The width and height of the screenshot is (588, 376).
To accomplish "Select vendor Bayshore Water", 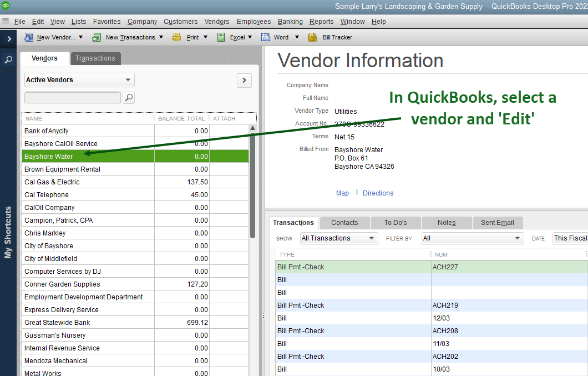I will [x=135, y=156].
